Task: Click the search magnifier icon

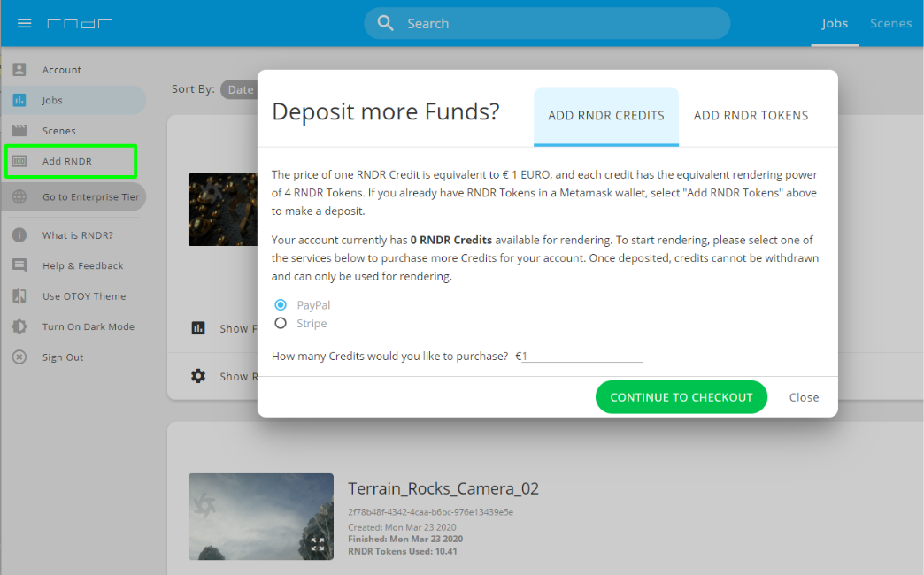Action: tap(385, 23)
